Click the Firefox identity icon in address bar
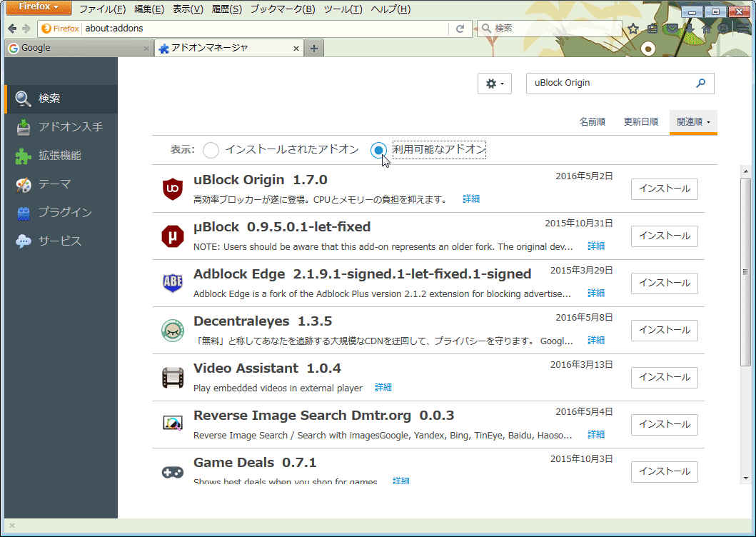 (60, 29)
